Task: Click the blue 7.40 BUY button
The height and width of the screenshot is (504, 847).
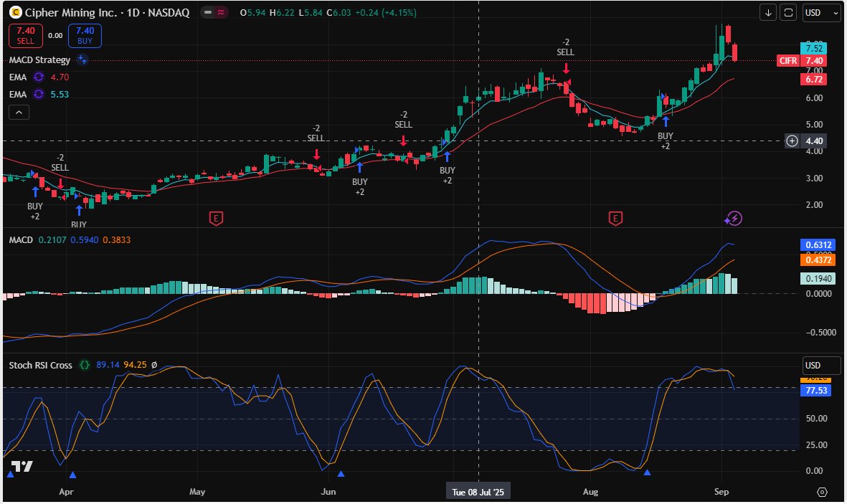Action: [x=85, y=36]
